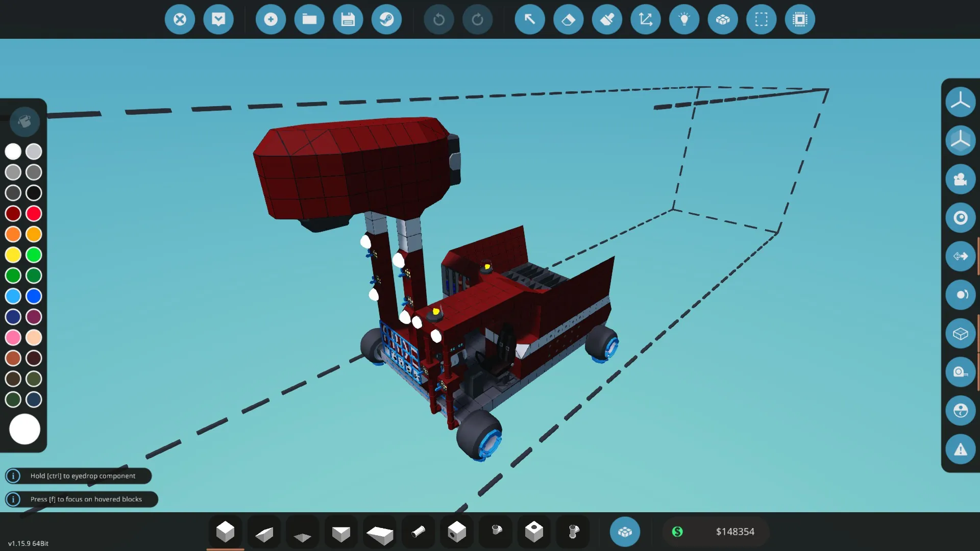Open the lightbulb logic tool
This screenshot has width=980, height=551.
click(x=684, y=19)
